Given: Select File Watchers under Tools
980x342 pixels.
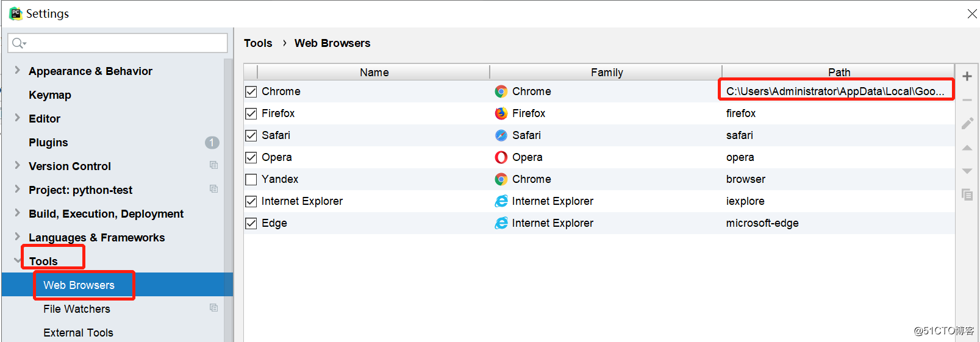Looking at the screenshot, I should tap(77, 309).
